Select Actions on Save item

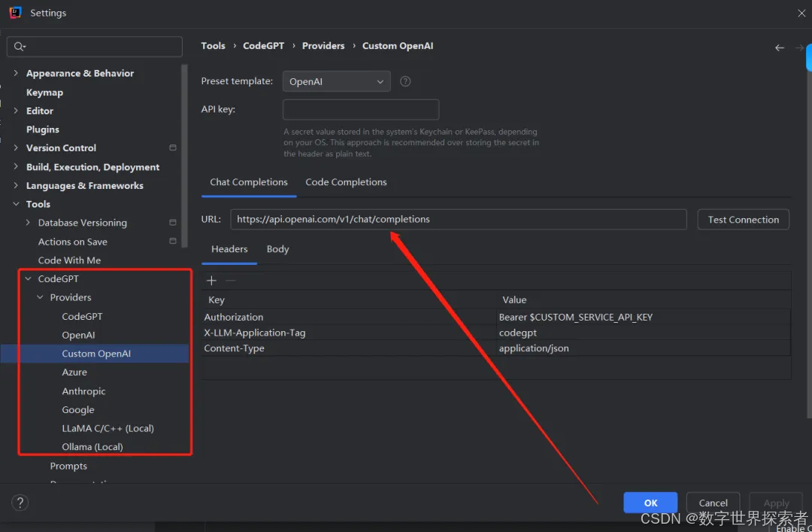pyautogui.click(x=72, y=242)
